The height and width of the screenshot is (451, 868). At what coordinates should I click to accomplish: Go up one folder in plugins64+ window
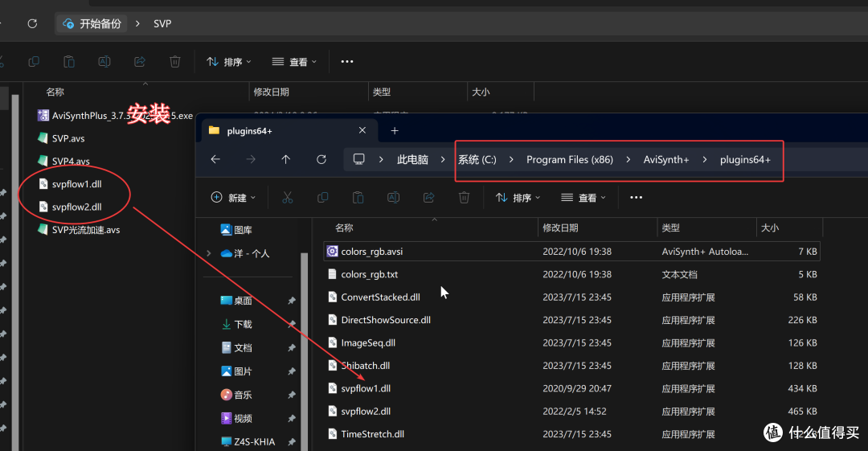285,159
